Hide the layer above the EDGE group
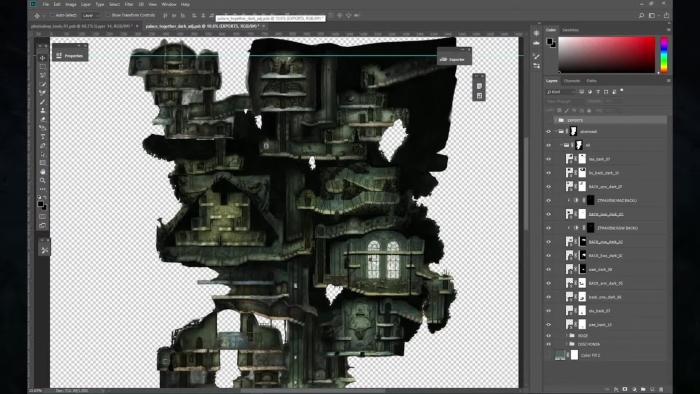The width and height of the screenshot is (700, 394). 548,324
